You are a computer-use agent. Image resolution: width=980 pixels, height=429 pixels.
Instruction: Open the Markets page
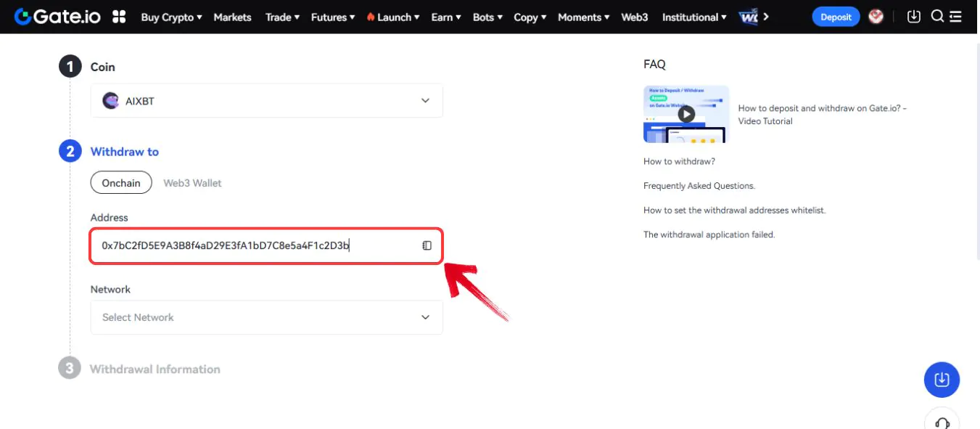click(x=232, y=17)
